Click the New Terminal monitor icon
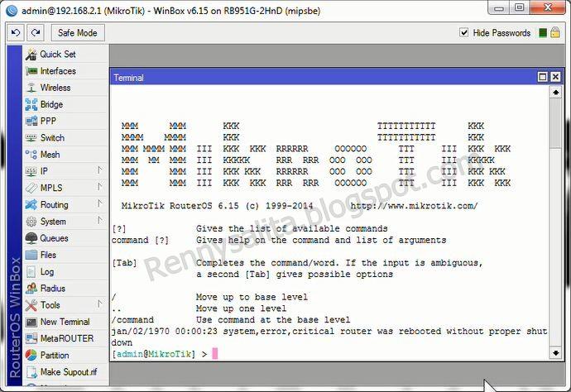The height and width of the screenshot is (392, 571). tap(31, 322)
